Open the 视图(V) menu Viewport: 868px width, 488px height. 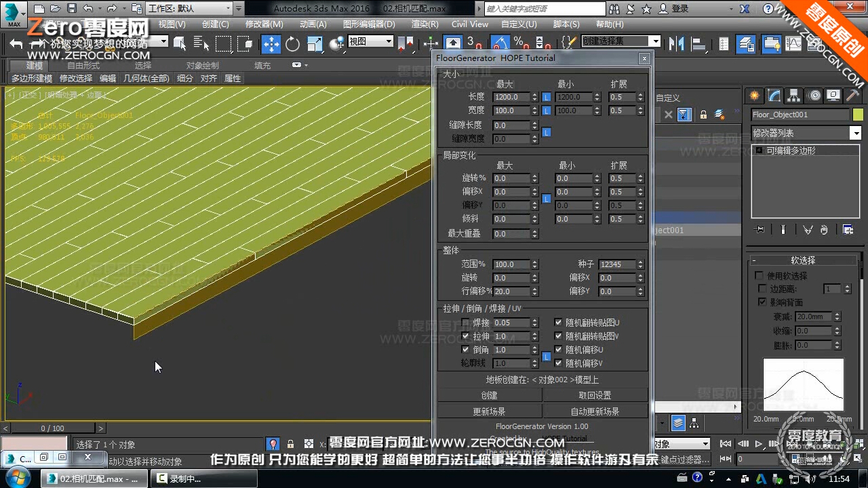pos(172,24)
